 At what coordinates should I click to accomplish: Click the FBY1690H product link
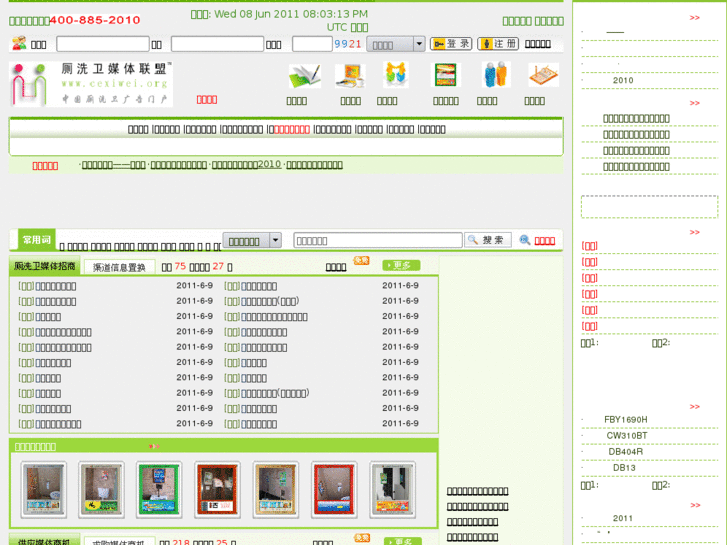626,420
